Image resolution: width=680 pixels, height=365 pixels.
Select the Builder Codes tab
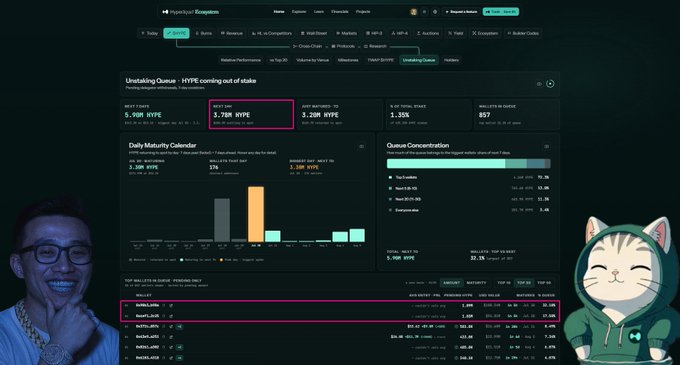pos(523,33)
